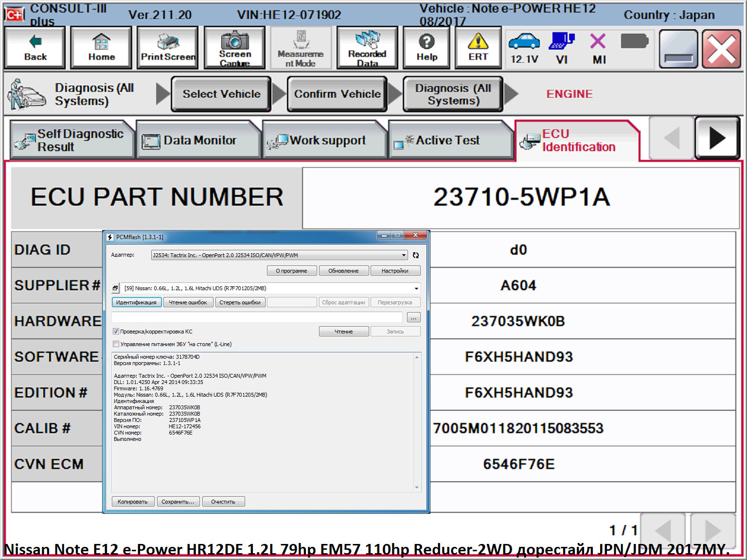Click Сброс адаптации button
The width and height of the screenshot is (747, 560).
343,302
